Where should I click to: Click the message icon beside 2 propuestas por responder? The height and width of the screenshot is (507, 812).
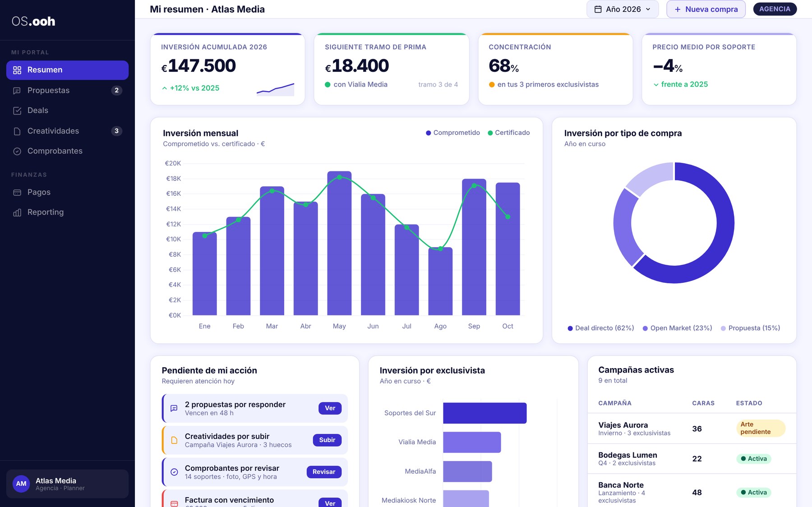[174, 408]
